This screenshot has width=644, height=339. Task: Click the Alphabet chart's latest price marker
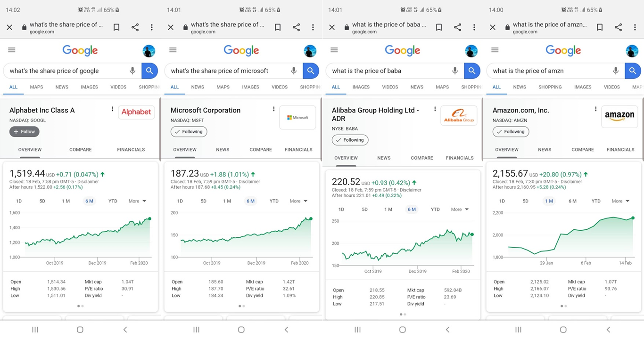tap(150, 218)
